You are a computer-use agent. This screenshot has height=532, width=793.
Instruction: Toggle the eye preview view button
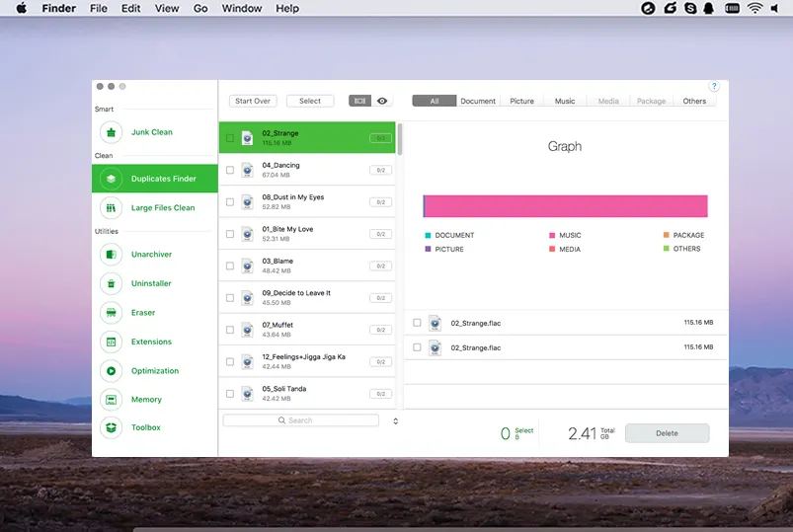coord(382,101)
